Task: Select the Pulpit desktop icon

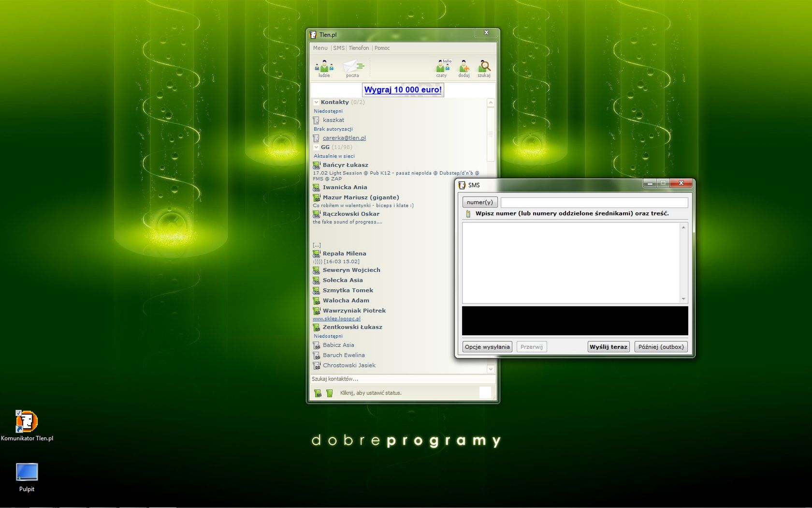Action: [x=27, y=478]
